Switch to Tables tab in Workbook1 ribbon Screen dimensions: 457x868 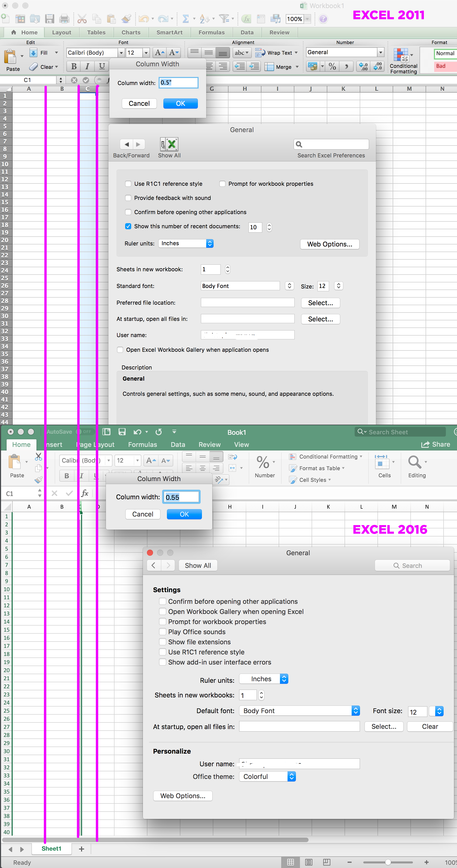click(x=96, y=32)
